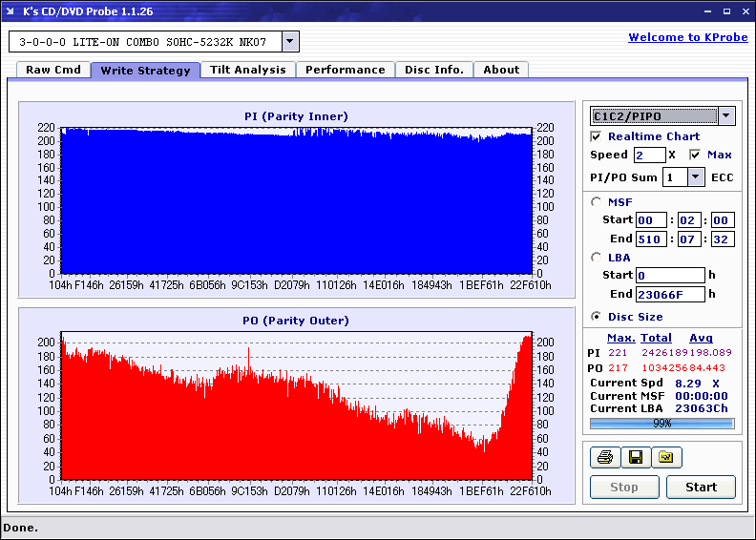Click the Speed input field
The image size is (756, 540).
click(649, 155)
